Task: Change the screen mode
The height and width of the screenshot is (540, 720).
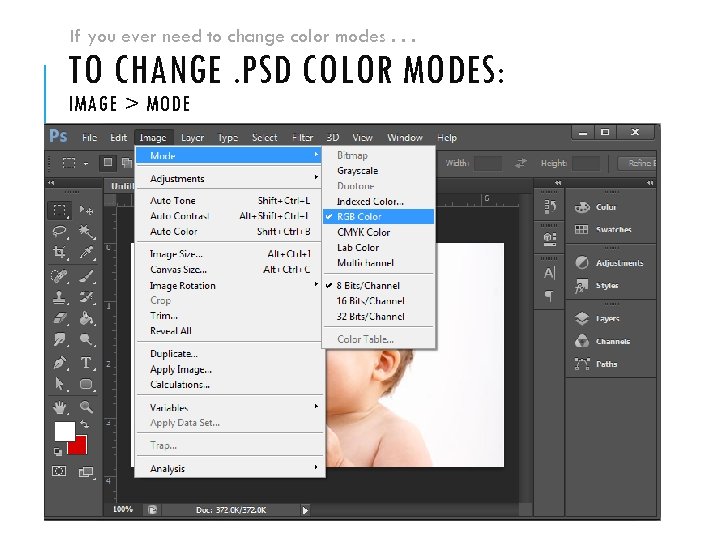Action: tap(86, 472)
